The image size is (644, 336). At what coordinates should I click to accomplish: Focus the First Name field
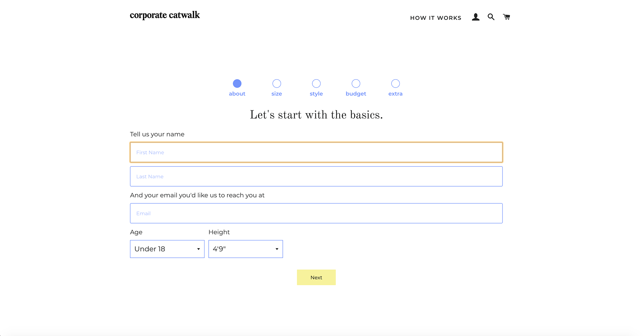pyautogui.click(x=316, y=152)
